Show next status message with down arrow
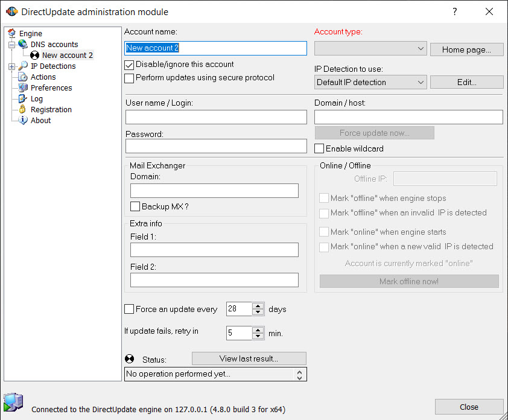508x420 pixels. click(300, 378)
